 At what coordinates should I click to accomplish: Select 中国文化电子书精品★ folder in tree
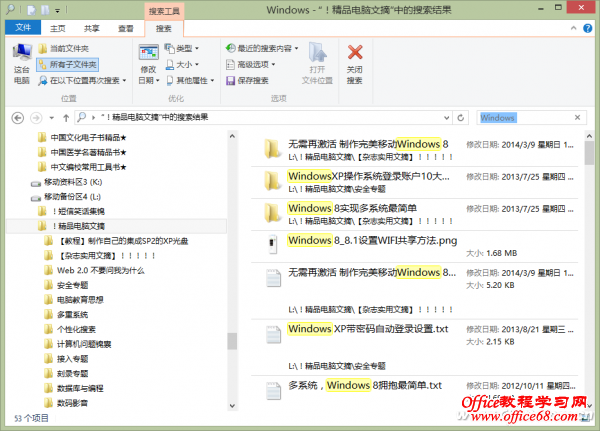tap(83, 137)
